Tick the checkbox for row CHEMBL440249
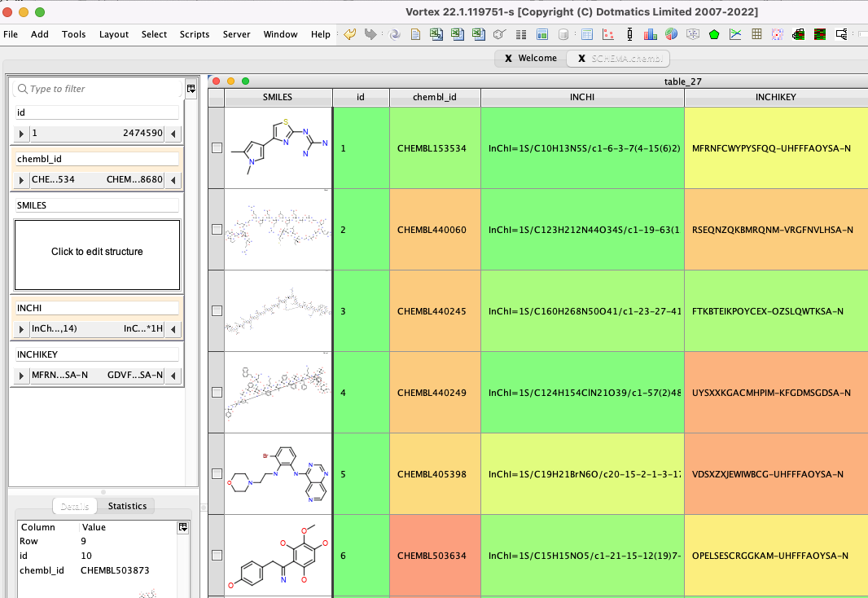 point(217,392)
